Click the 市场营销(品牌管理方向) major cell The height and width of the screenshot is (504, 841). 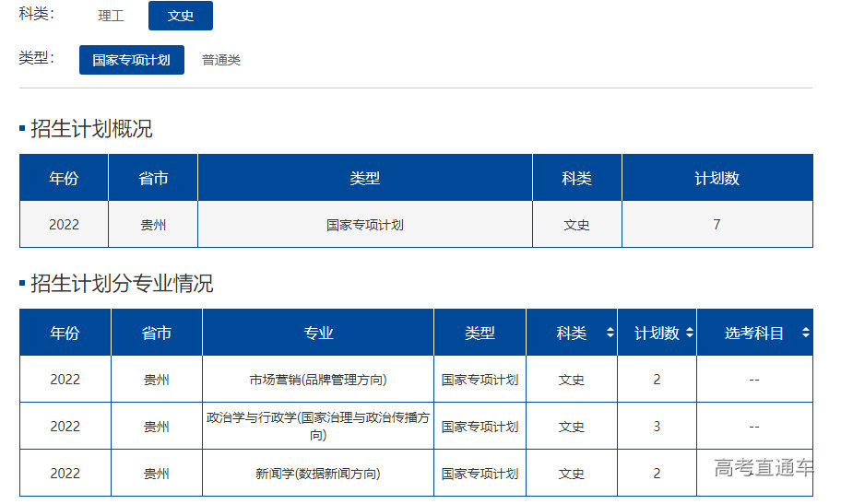(318, 380)
